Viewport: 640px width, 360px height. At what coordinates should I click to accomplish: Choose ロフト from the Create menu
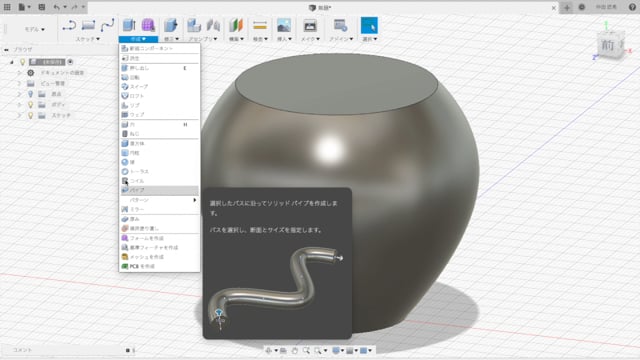pos(159,96)
